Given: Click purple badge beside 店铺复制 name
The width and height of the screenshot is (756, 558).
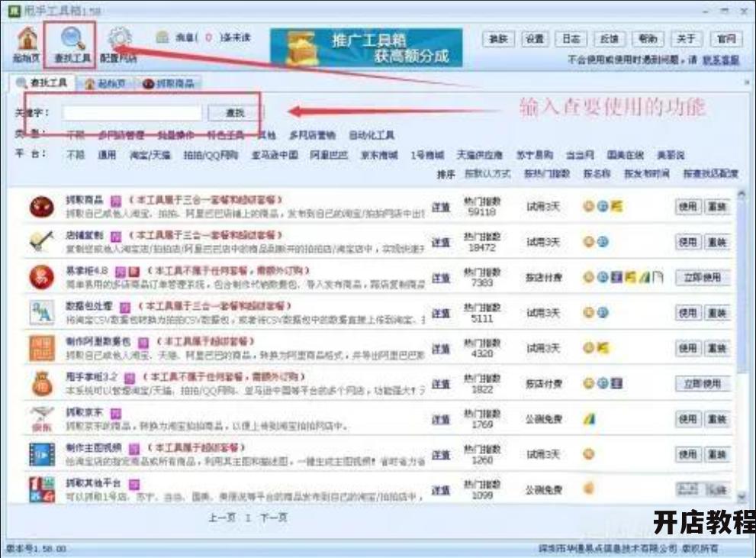Looking at the screenshot, I should (x=116, y=237).
